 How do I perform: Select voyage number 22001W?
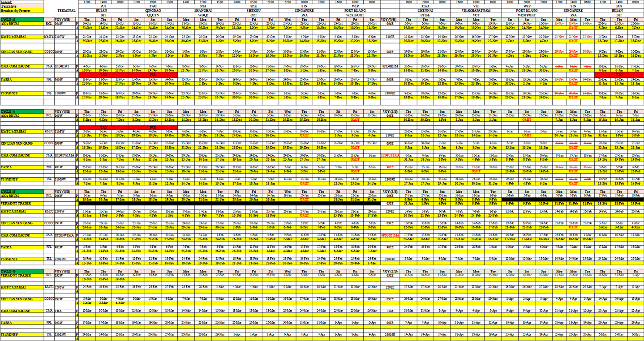64,259
